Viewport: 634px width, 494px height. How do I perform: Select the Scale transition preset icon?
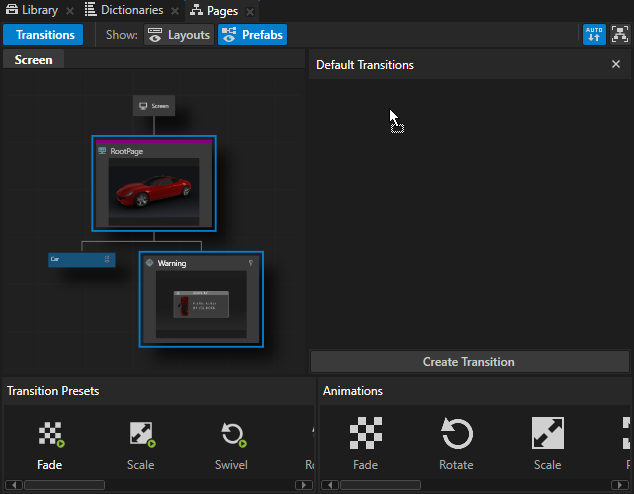140,434
